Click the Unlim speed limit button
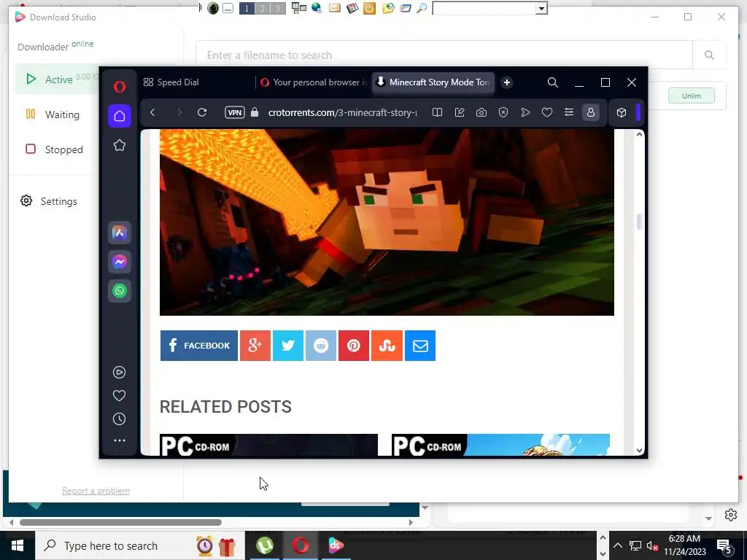747x560 pixels. [x=692, y=96]
